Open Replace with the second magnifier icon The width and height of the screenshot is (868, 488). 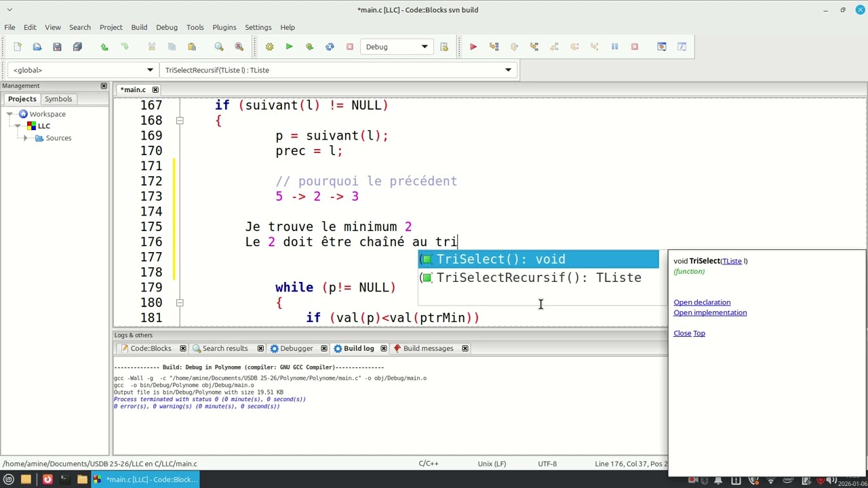pos(239,47)
